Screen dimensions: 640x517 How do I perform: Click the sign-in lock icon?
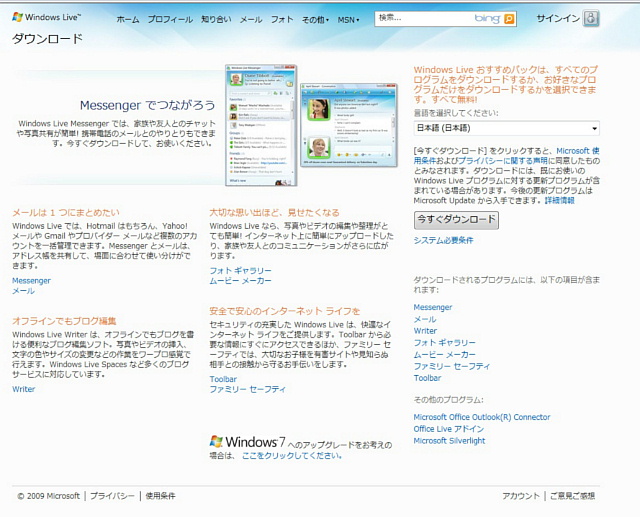(x=591, y=18)
